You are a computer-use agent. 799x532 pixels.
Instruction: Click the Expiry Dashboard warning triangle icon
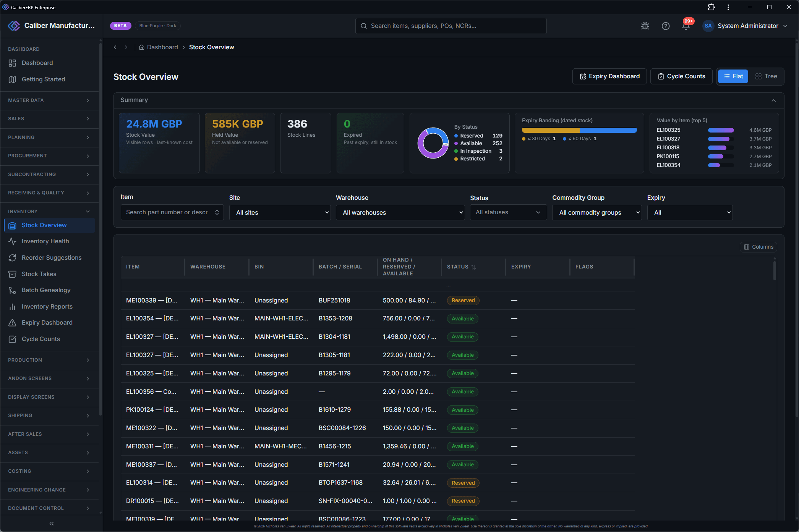coord(12,323)
